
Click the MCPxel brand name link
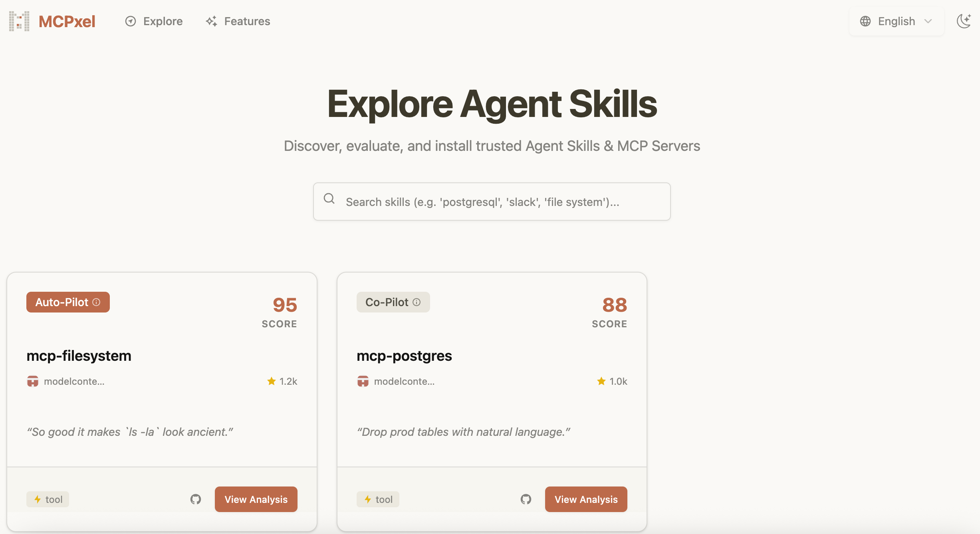[x=67, y=21]
